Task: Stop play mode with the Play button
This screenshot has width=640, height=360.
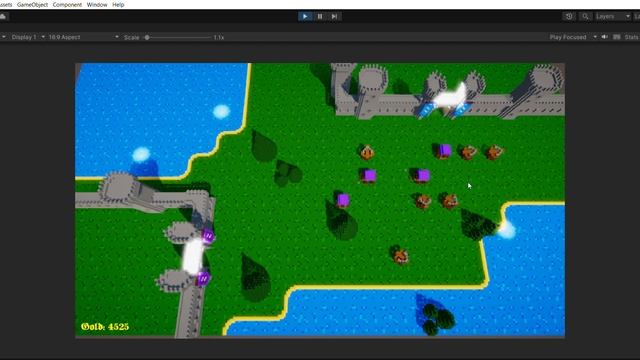Action: pyautogui.click(x=305, y=16)
